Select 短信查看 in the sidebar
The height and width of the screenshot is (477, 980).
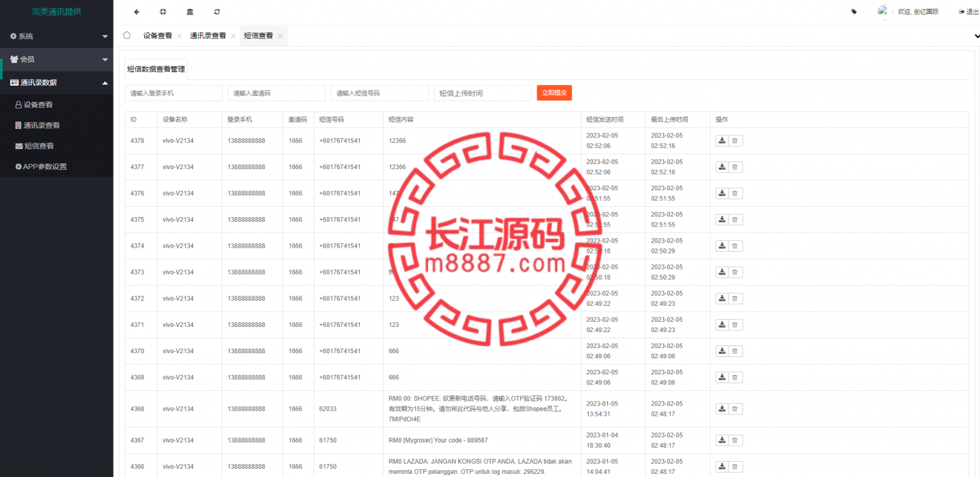coord(57,146)
